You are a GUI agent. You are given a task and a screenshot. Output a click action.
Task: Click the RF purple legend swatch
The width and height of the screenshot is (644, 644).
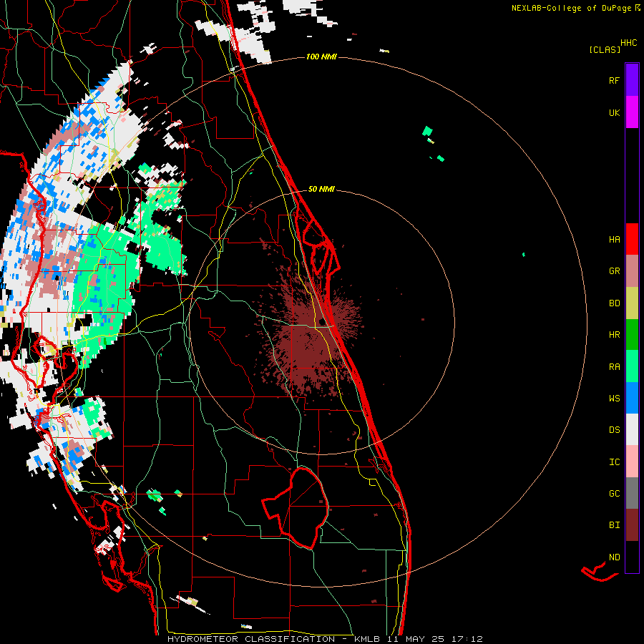(x=632, y=80)
